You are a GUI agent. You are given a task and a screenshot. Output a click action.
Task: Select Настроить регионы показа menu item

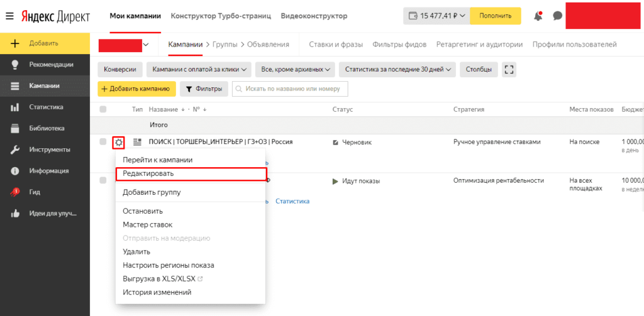click(191, 265)
